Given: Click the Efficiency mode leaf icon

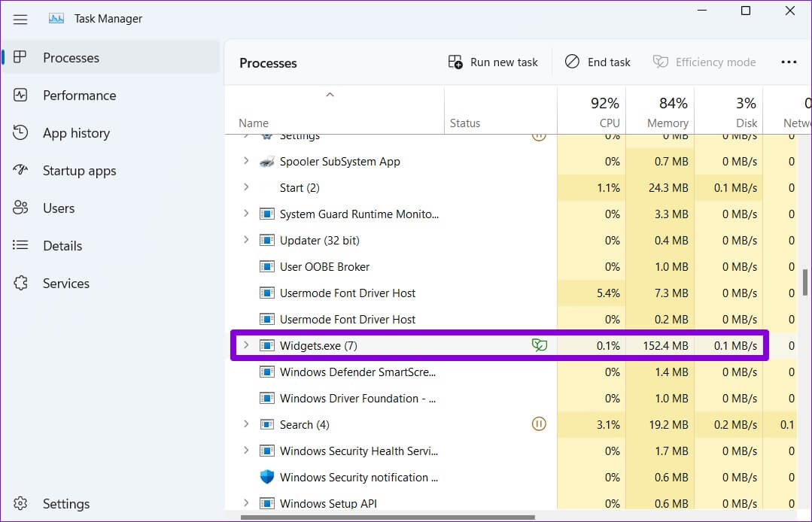Looking at the screenshot, I should point(660,62).
